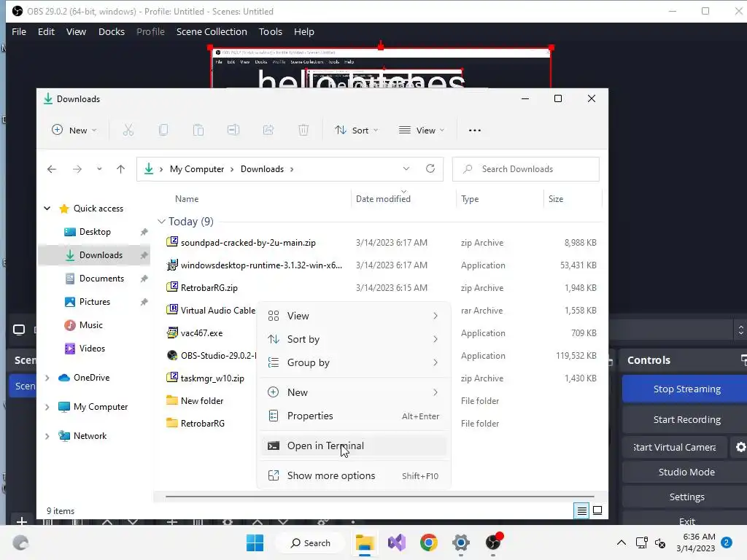Switch to details view icon in status bar

(x=581, y=511)
